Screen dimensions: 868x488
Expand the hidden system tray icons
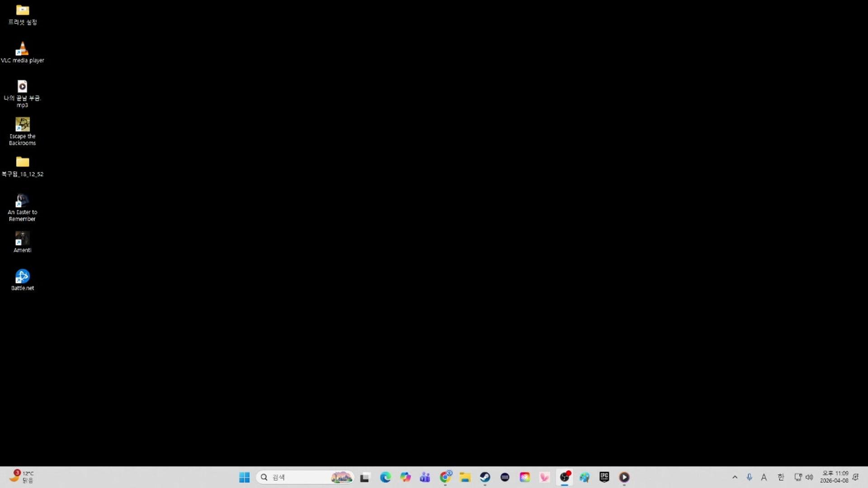coord(735,477)
